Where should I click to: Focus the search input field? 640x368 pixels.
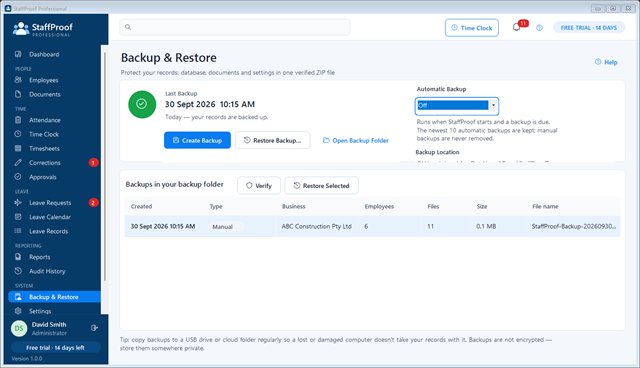click(235, 27)
